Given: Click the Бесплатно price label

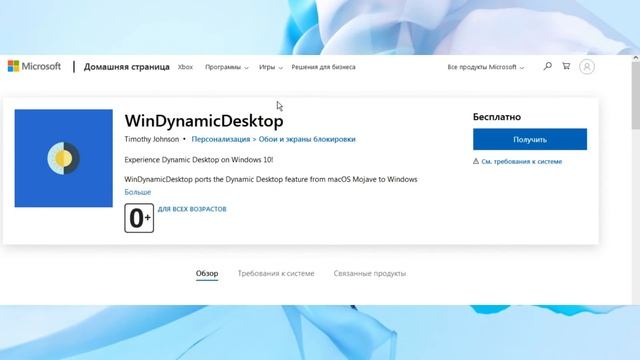Looking at the screenshot, I should click(497, 117).
